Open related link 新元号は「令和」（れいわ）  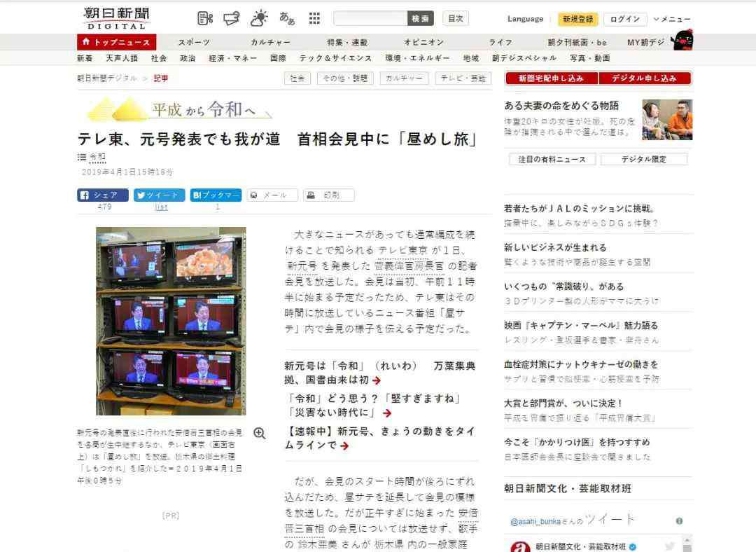coord(380,373)
